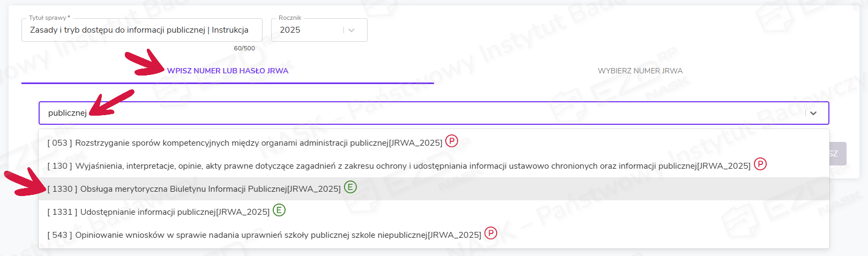The height and width of the screenshot is (256, 868).
Task: Click the JRWA search field containing "publicznej"
Action: click(x=418, y=113)
